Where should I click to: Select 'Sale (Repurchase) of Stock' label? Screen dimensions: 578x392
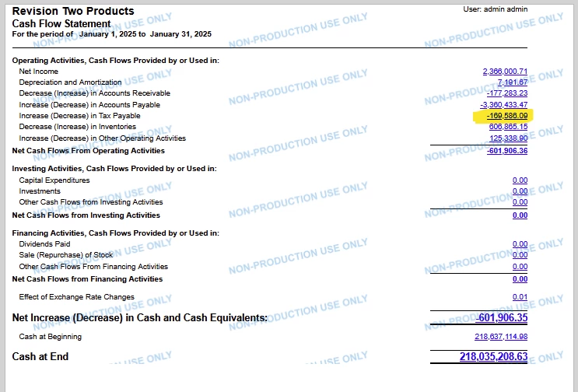coord(65,254)
